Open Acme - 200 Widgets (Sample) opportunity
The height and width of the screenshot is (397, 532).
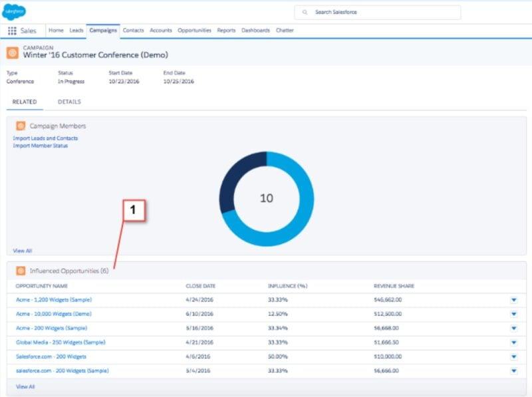coord(52,328)
